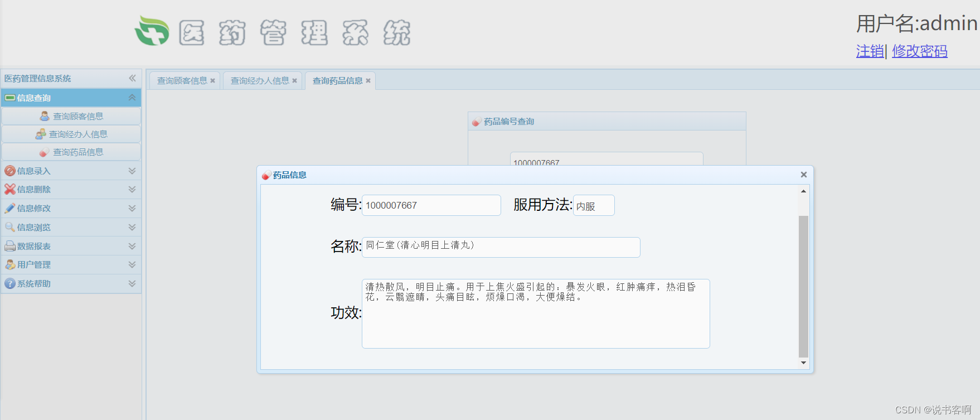
Task: Open 查询药品信息 from the sidebar
Action: point(71,152)
